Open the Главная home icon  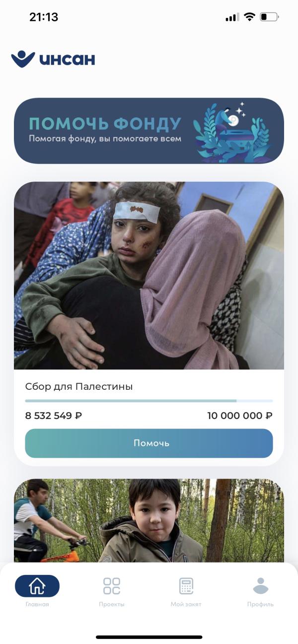point(37,586)
